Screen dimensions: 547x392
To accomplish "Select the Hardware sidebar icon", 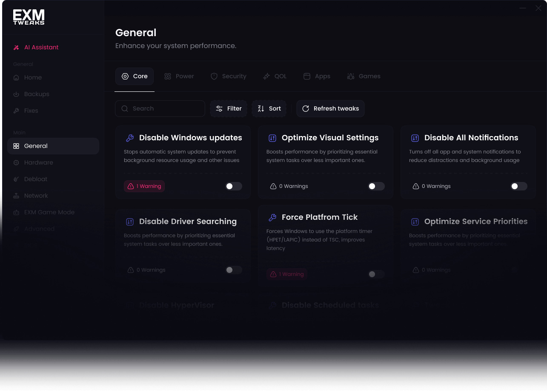I will (x=39, y=162).
